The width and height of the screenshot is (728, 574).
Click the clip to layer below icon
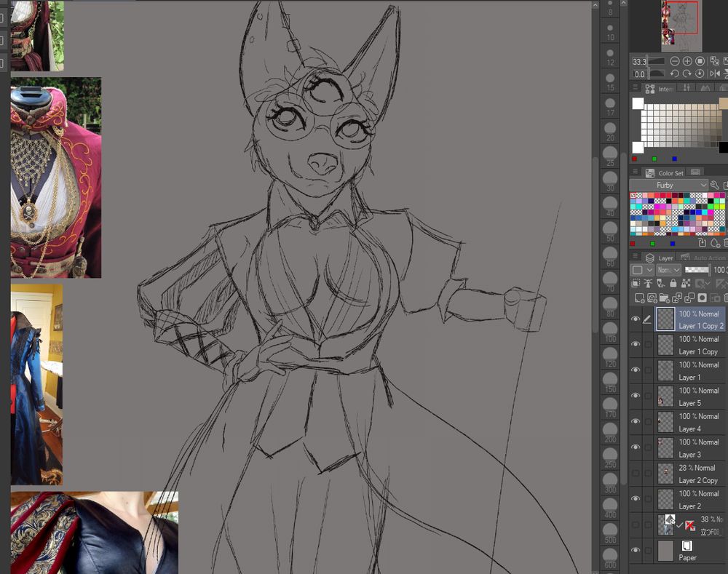[x=636, y=283]
